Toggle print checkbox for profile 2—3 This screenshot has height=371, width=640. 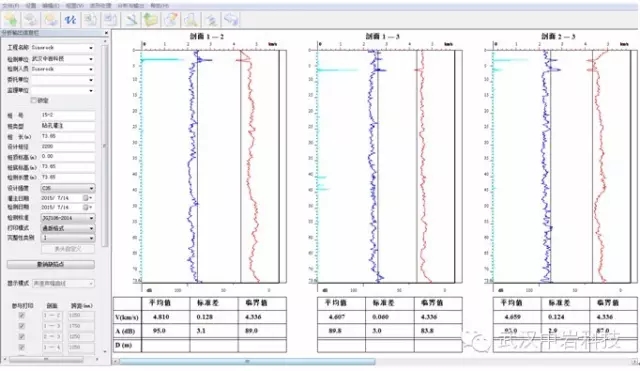coord(22,336)
